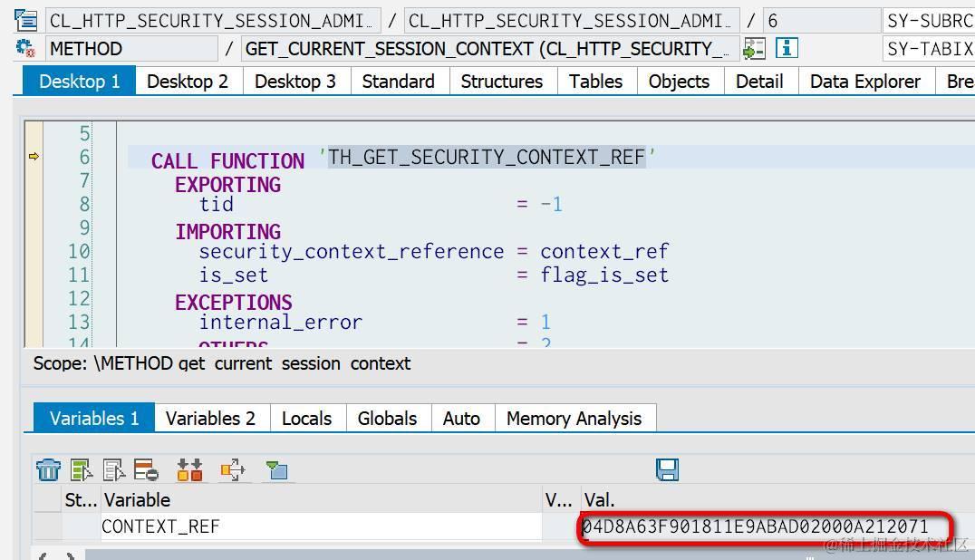Click 'TH_GET_SECURITY_CONTEXT_REF' function name in code
Screen dimensions: 975x560
487,158
